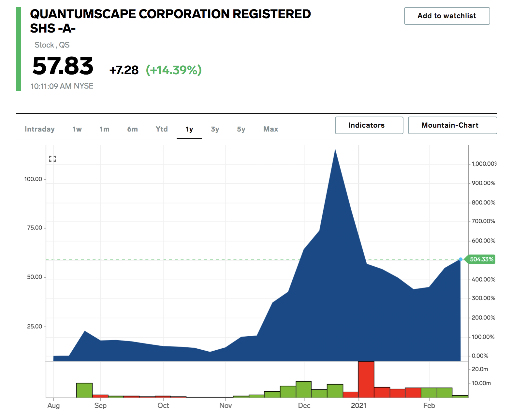
Task: Click the 1,000.00% axis label
Action: tap(484, 164)
